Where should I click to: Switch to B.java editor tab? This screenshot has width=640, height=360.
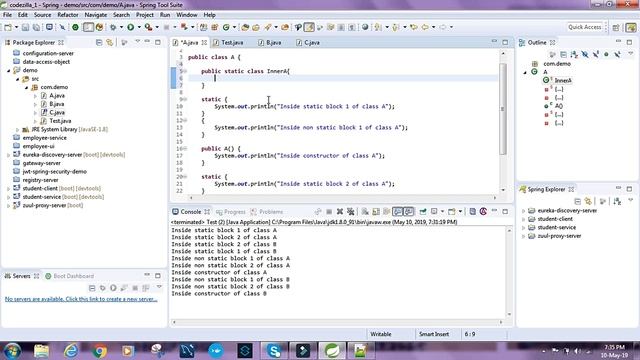[270, 42]
